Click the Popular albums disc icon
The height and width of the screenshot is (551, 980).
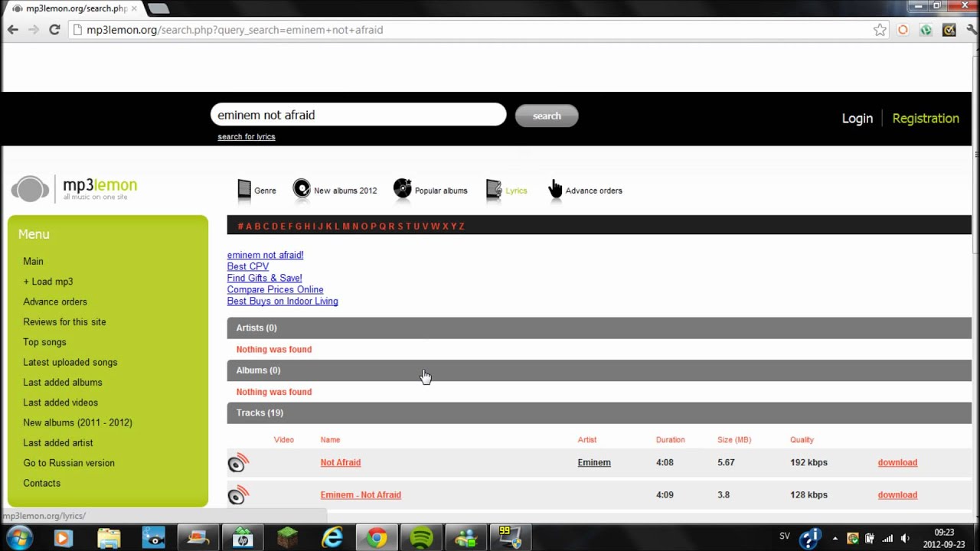(x=403, y=188)
